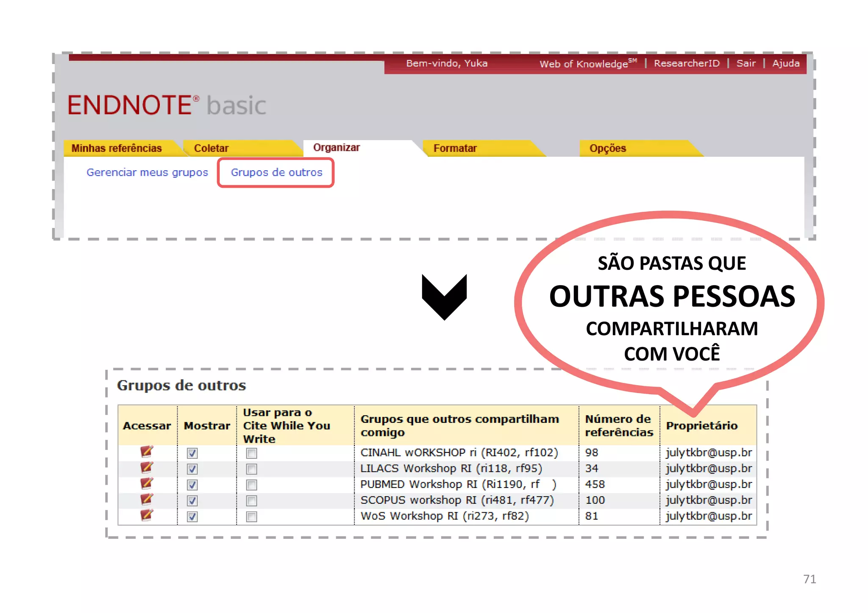Follow the Web of Knowledge link
The image size is (868, 613).
click(x=588, y=63)
